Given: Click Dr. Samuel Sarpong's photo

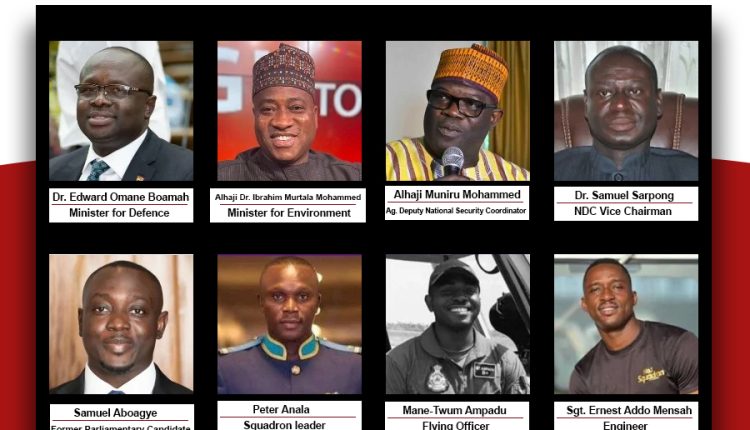Looking at the screenshot, I should 626,111.
